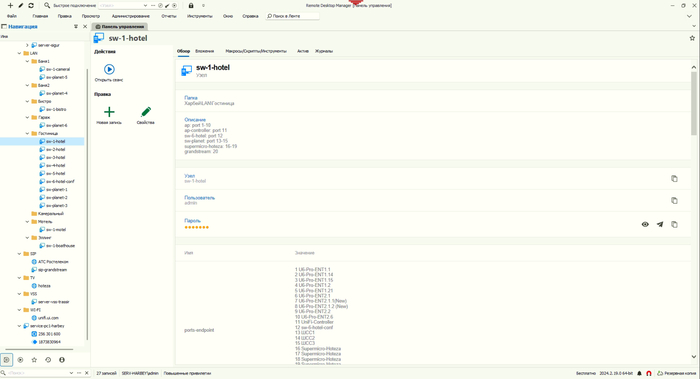
Task: Click the opened sessions icon at panel bottom
Action: coord(20,360)
